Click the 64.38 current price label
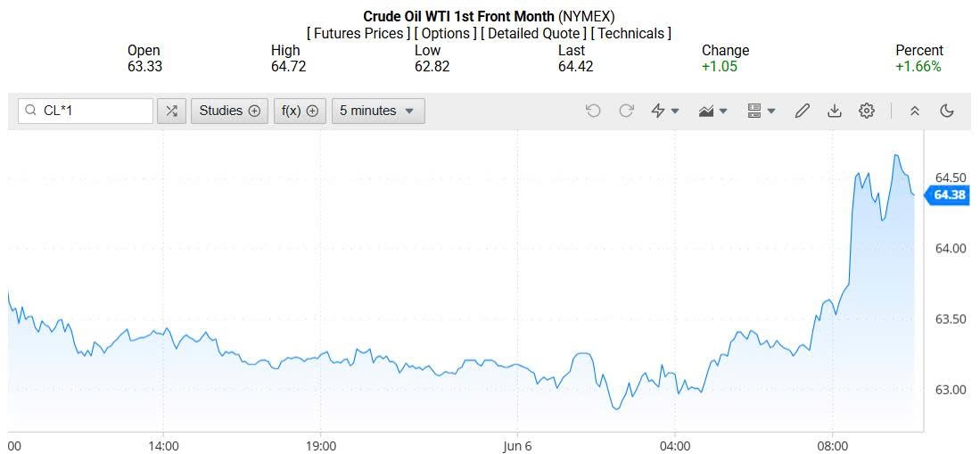980x454 pixels. point(950,194)
